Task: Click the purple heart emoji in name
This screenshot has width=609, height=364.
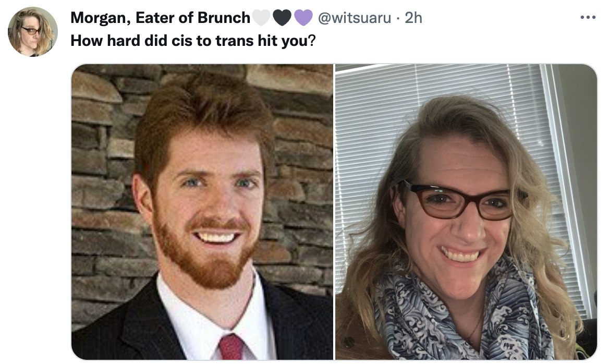Action: coord(303,18)
